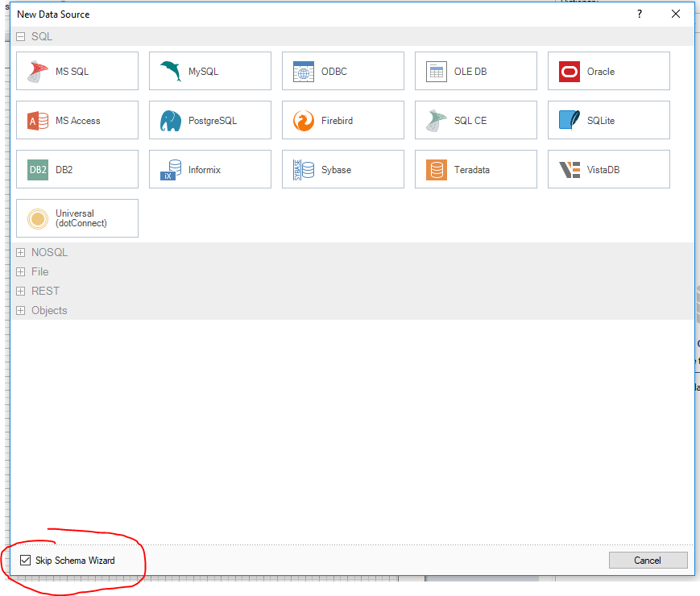Select the OLE DB table icon
The width and height of the screenshot is (700, 596).
click(x=436, y=72)
